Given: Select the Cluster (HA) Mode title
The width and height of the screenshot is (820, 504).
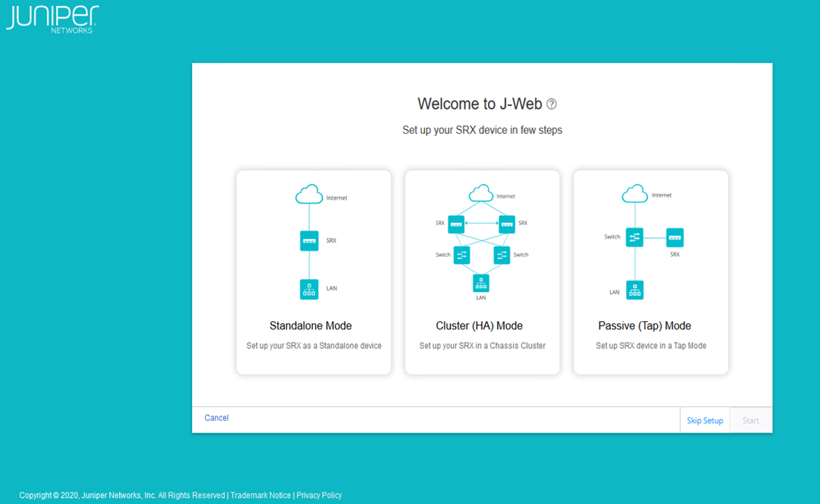Looking at the screenshot, I should 479,326.
